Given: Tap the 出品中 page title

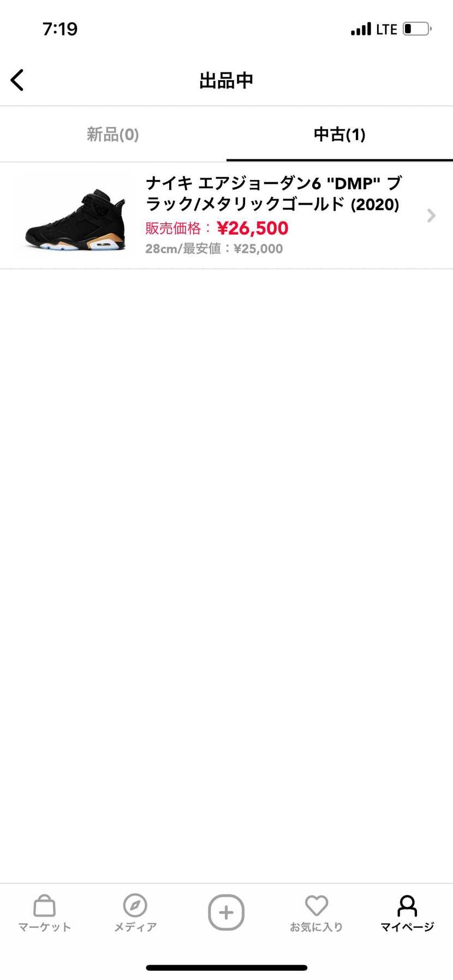Looking at the screenshot, I should (226, 80).
